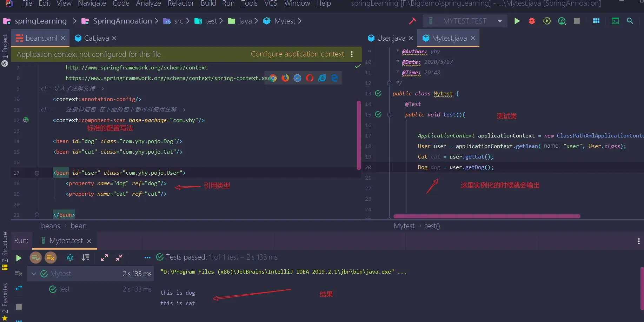Collapse the Mytest node in test tree

(34, 274)
